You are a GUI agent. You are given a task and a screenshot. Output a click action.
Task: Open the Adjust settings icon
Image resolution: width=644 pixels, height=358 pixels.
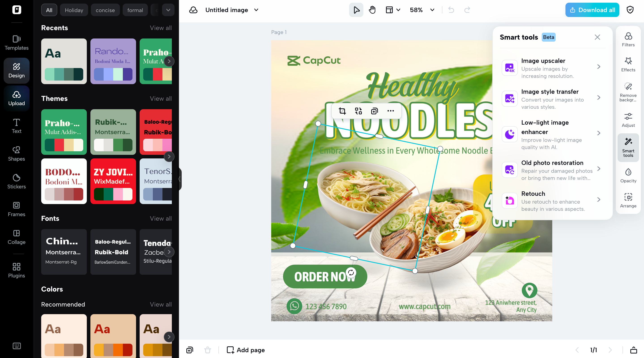pyautogui.click(x=628, y=120)
